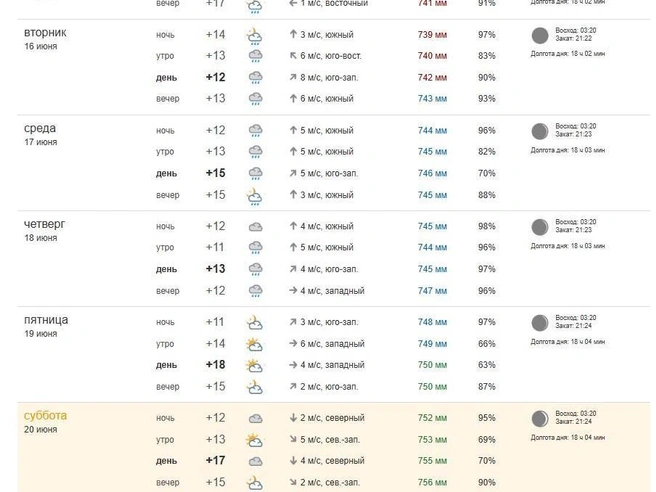The image size is (656, 492).
Task: Click the 63% humidity value on Friday
Action: pyautogui.click(x=487, y=365)
